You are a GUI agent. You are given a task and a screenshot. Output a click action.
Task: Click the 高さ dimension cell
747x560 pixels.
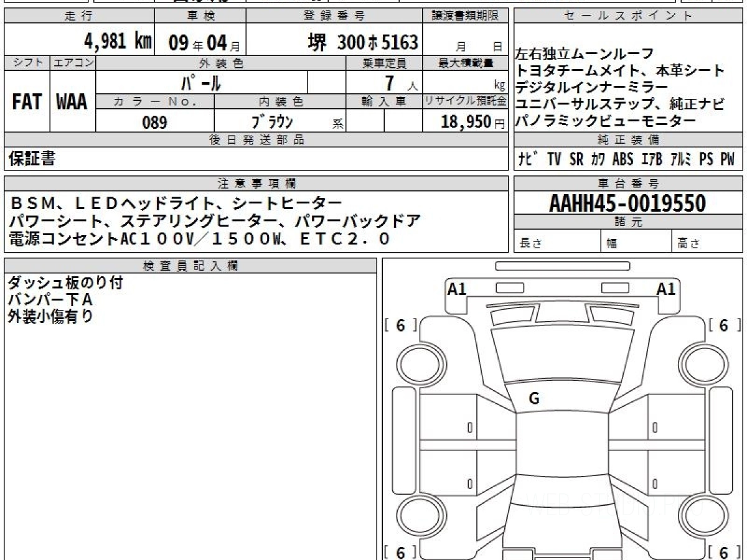point(708,241)
